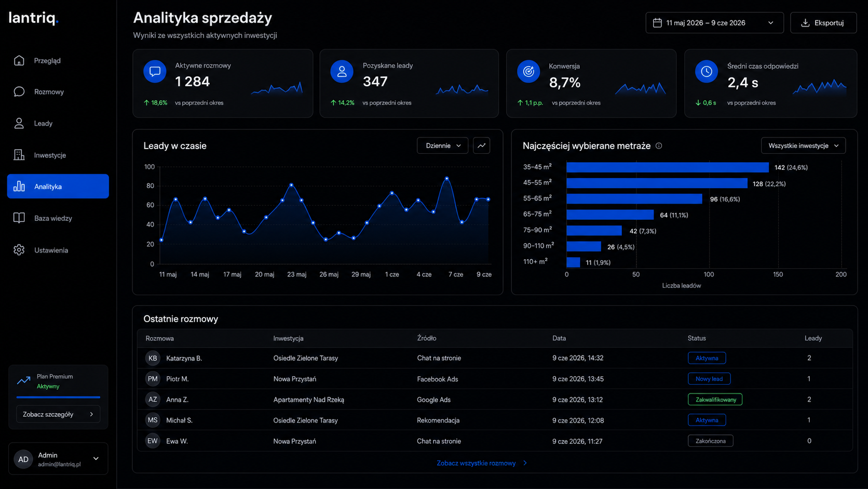
Task: Expand the Admin account menu chevron
Action: (96, 459)
